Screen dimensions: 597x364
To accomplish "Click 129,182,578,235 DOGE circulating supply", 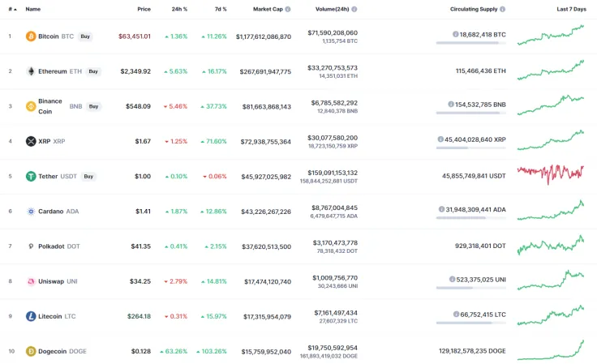I will tap(473, 351).
